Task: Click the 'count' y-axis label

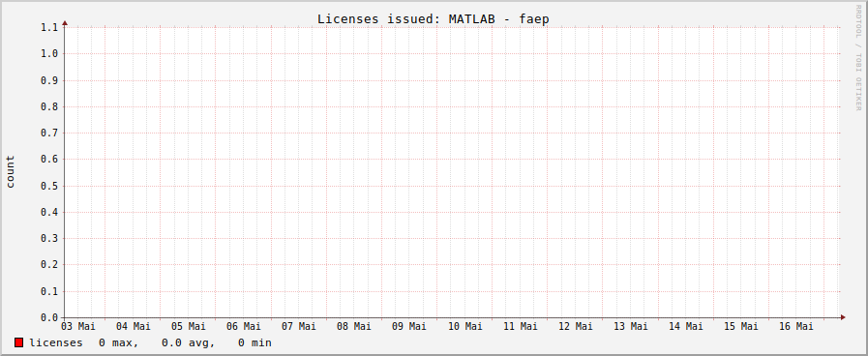Action: pyautogui.click(x=11, y=171)
